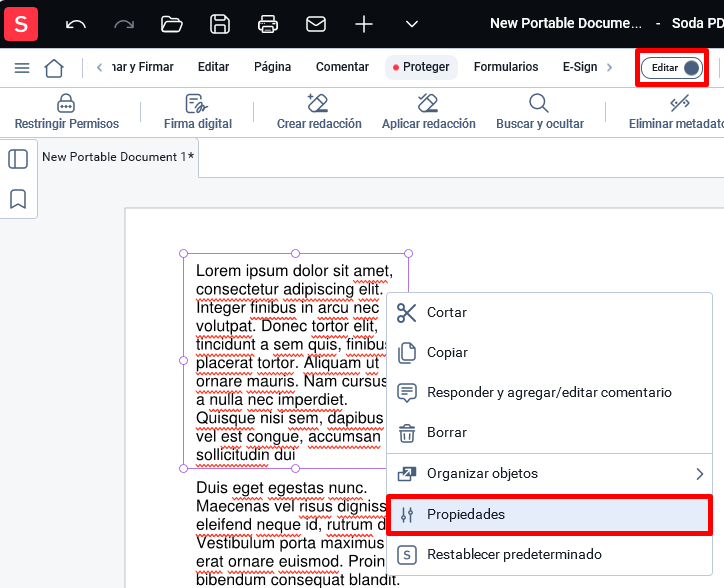The width and height of the screenshot is (724, 588).
Task: Open the bookmarks panel
Action: tap(18, 199)
